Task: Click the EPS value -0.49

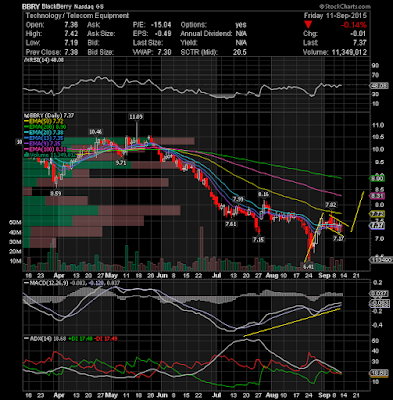Action: tap(163, 34)
